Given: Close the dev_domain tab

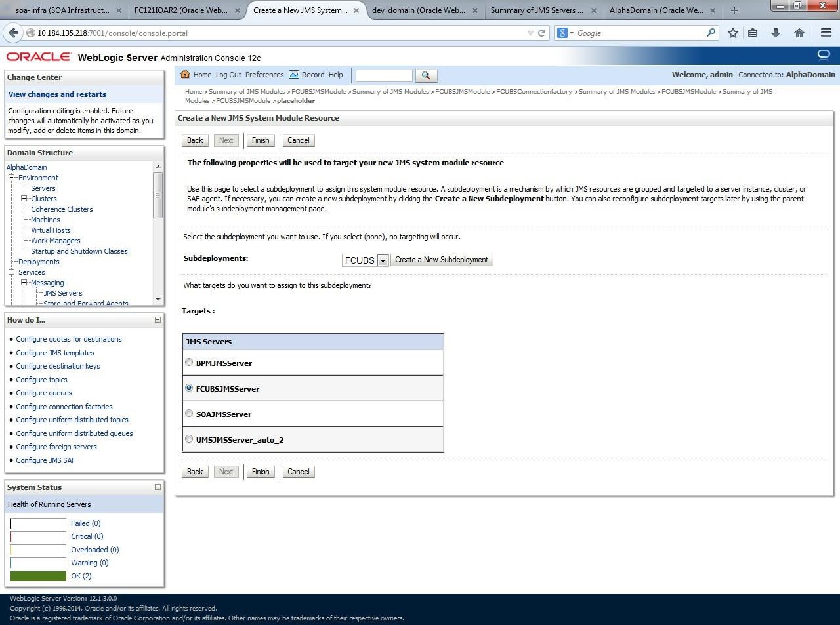Looking at the screenshot, I should [474, 10].
